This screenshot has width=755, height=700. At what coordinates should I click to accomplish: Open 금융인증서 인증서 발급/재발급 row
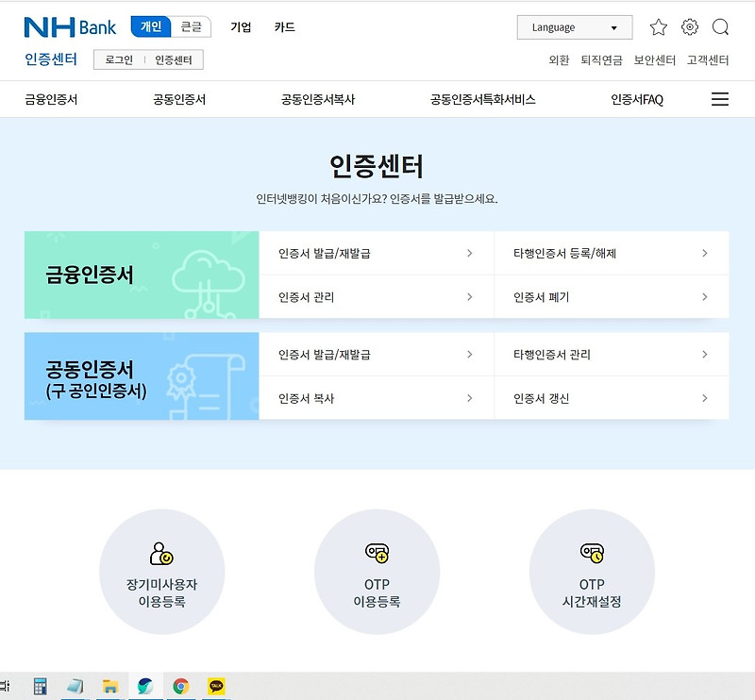point(376,253)
